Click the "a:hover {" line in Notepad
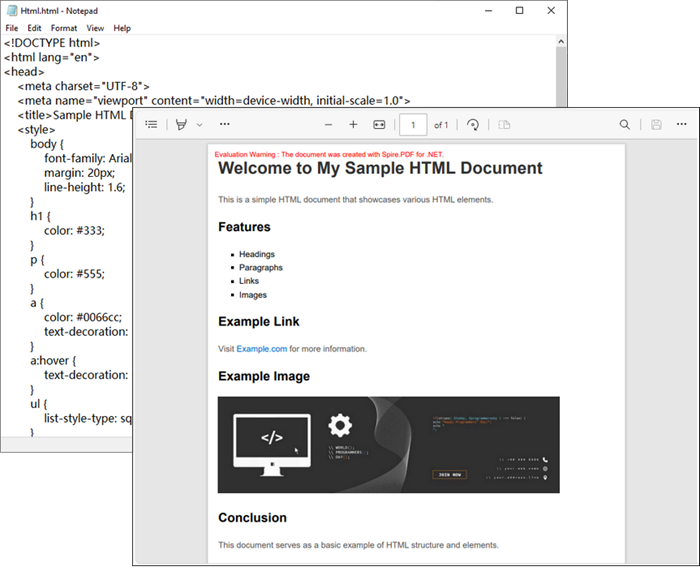This screenshot has height=567, width=700. [x=53, y=361]
